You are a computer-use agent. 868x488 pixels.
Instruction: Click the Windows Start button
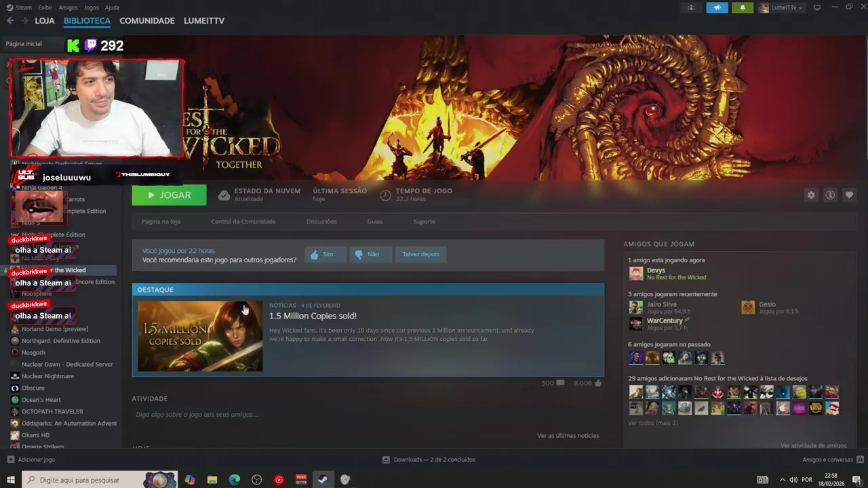pyautogui.click(x=11, y=480)
